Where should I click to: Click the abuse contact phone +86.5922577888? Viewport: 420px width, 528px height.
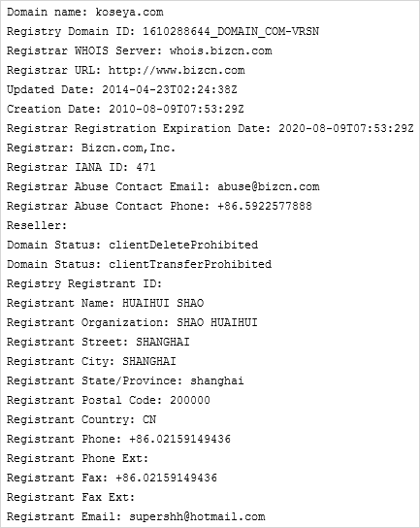coord(265,206)
